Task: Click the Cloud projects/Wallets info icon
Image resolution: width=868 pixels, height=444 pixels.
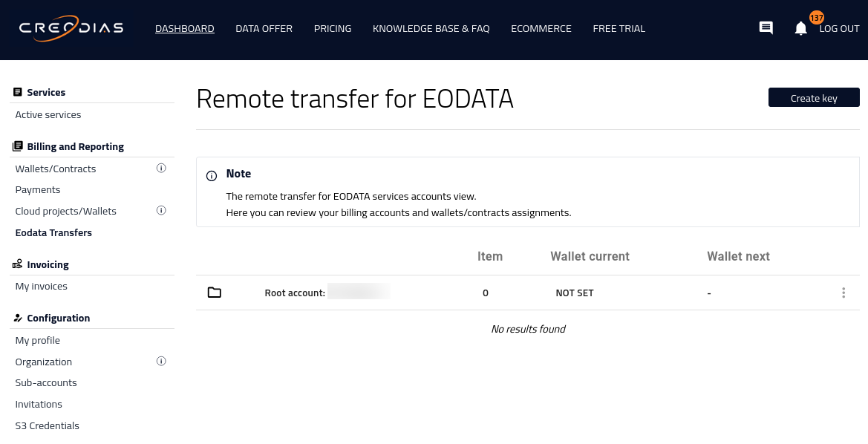Action: (x=161, y=211)
